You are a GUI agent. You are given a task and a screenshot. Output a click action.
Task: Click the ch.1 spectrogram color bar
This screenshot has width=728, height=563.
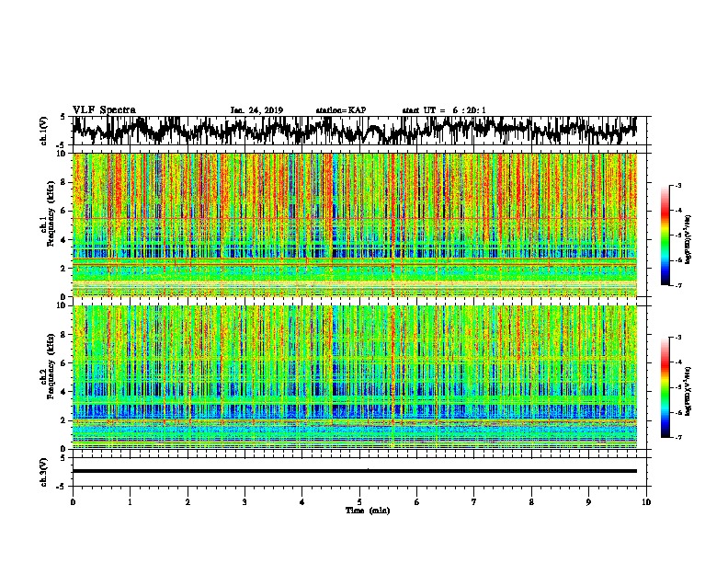click(x=665, y=236)
